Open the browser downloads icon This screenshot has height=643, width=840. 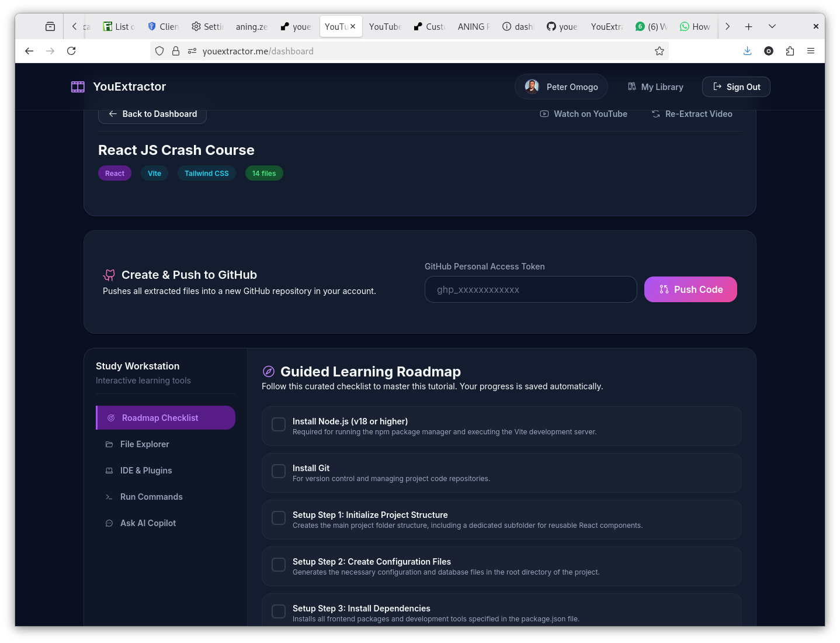(x=747, y=51)
